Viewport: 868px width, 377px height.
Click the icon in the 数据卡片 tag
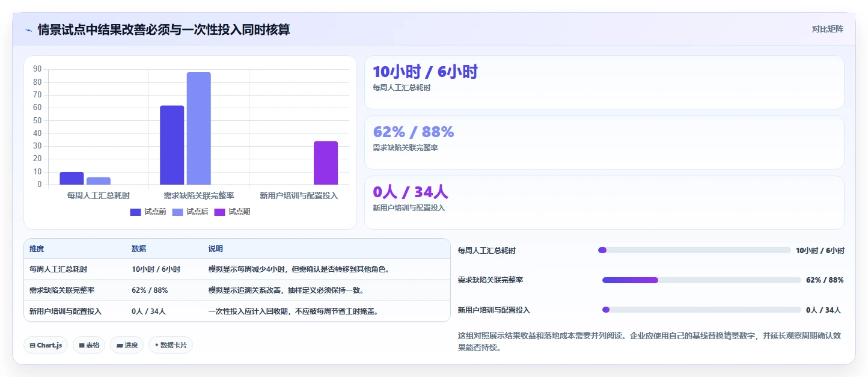(156, 345)
